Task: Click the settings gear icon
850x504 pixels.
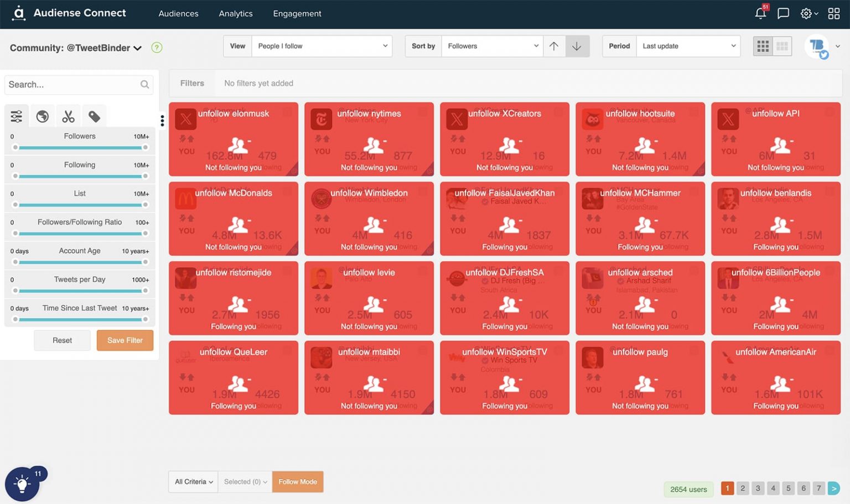Action: click(x=806, y=13)
